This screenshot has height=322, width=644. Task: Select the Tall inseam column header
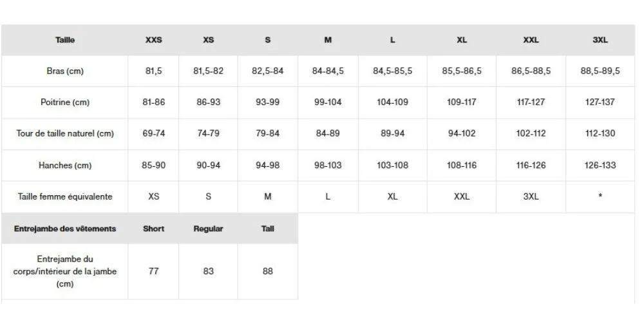(x=268, y=229)
